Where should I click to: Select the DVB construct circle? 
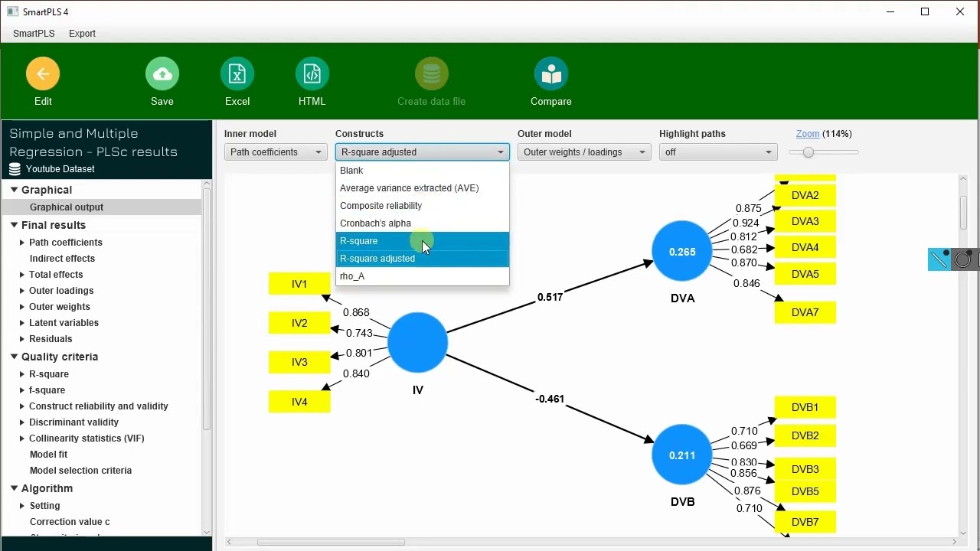[682, 455]
